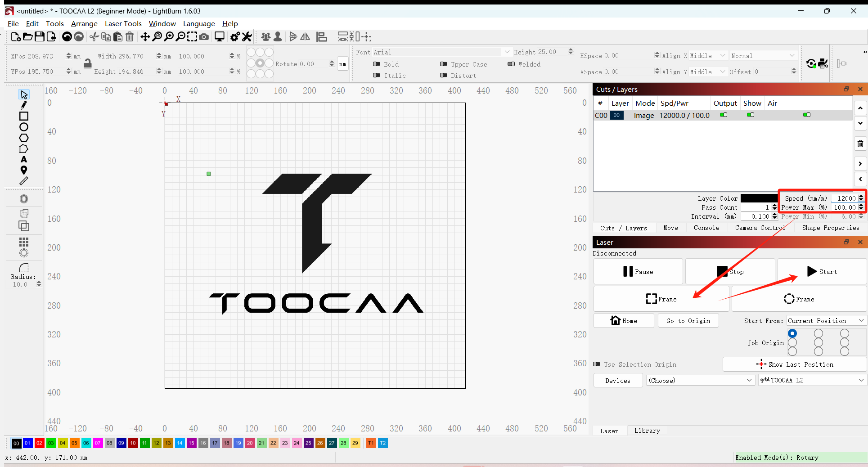Switch to the Console tab
Screen dimensions: 868x467
[x=706, y=228]
